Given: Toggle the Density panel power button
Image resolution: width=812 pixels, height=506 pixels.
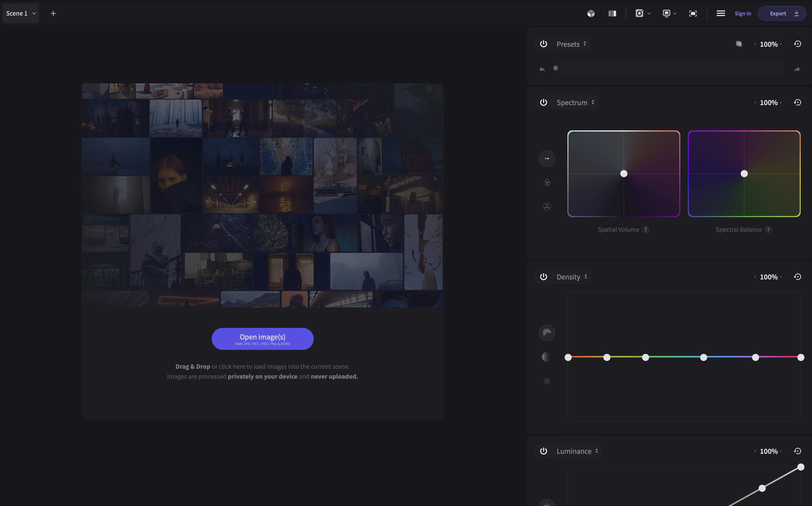Looking at the screenshot, I should point(544,276).
